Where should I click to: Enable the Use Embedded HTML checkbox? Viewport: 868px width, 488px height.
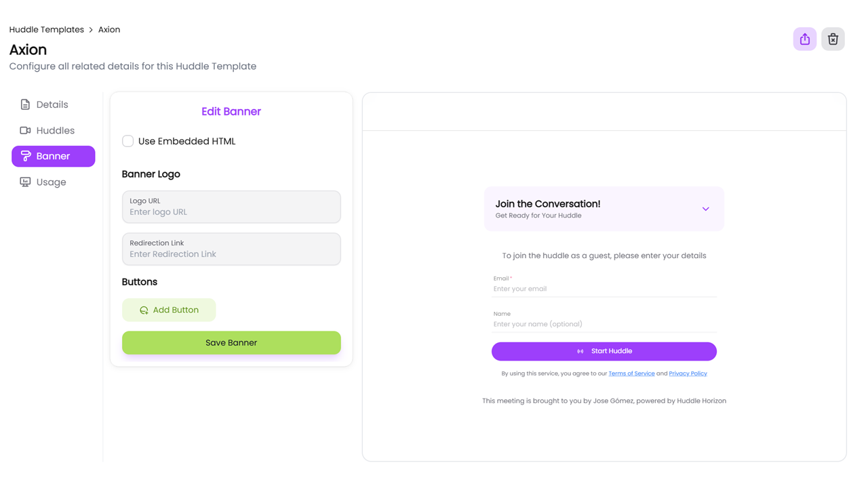tap(127, 141)
